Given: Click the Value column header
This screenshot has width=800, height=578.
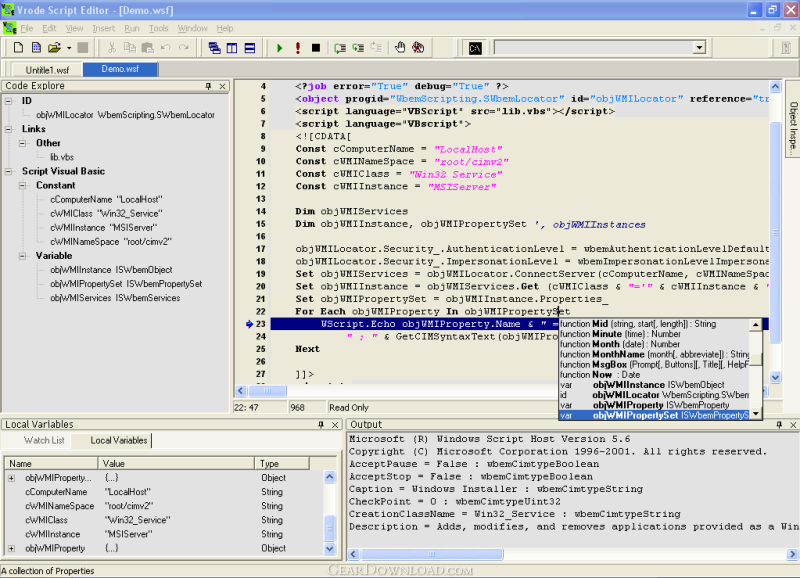Looking at the screenshot, I should click(176, 463).
